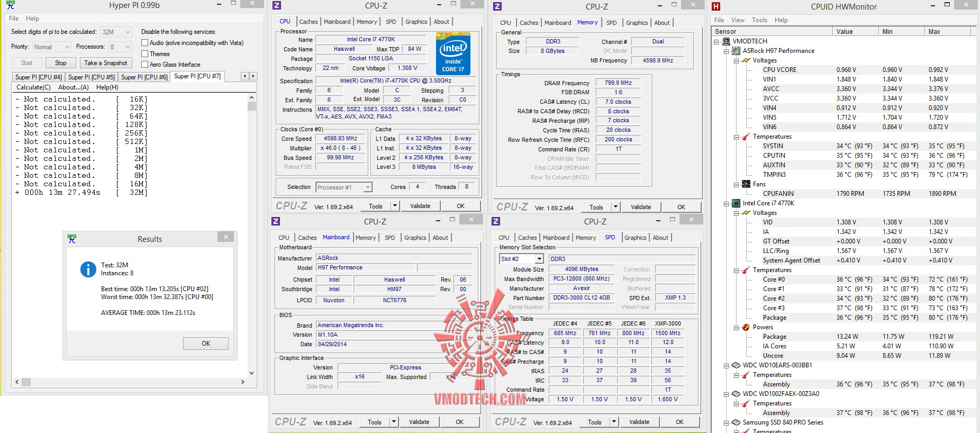This screenshot has width=980, height=433.
Task: Click the Hyper PI horizontal scrollbar thumb
Action: (26, 382)
